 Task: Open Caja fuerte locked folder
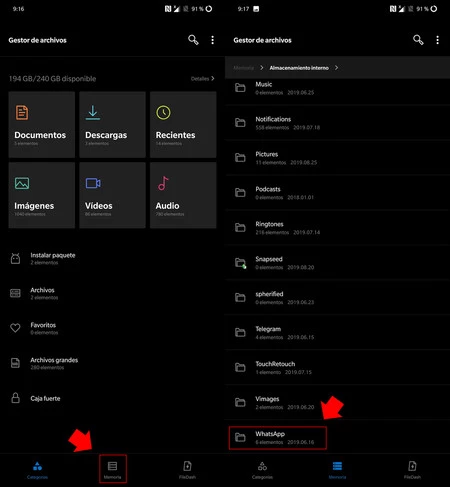tap(112, 398)
